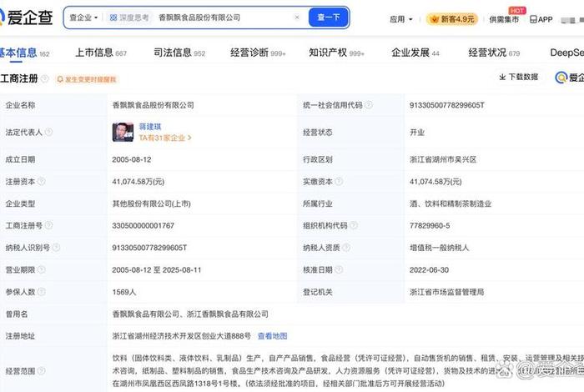The image size is (584, 392).
Task: Click the insured count 1569人
Action: tap(124, 292)
